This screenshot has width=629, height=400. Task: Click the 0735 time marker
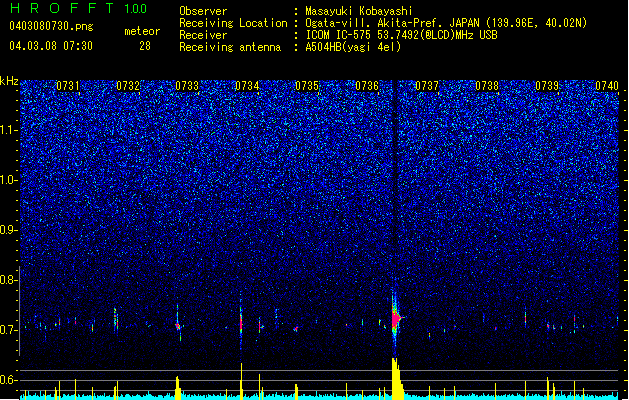tap(307, 86)
